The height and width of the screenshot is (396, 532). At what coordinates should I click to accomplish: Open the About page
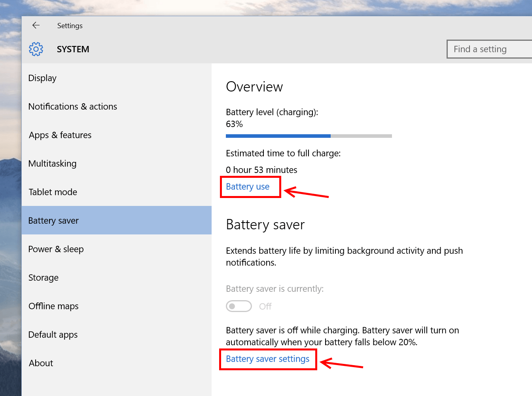[x=117, y=363]
